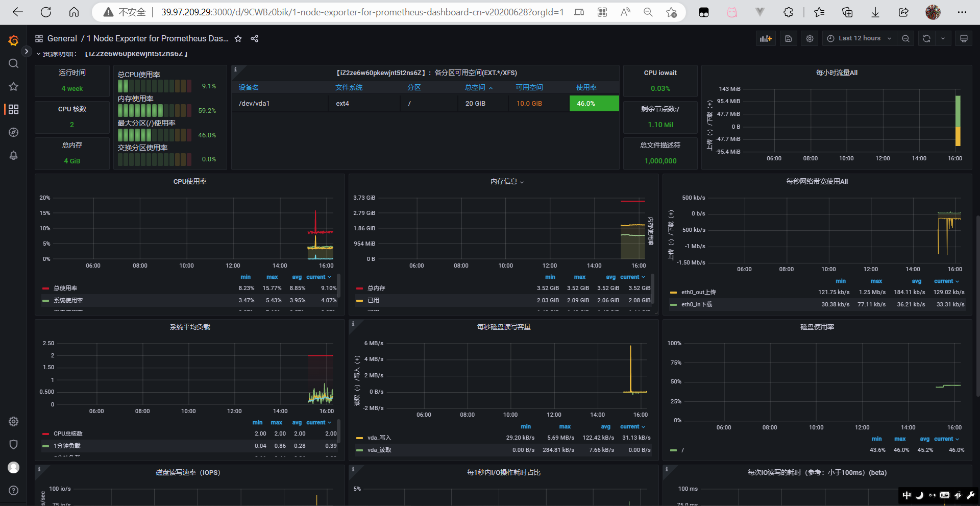Screen dimensions: 980x506
Task: Open Server Admin shield icon
Action: tap(14, 444)
